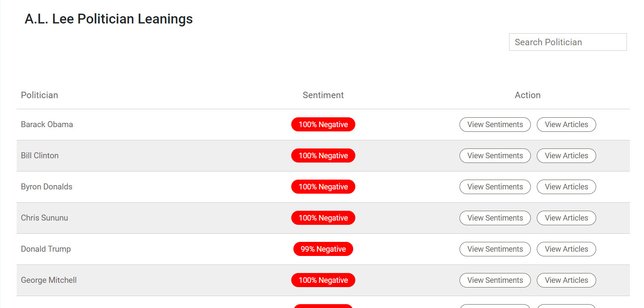
Task: Click the Sentiment column header
Action: coord(323,95)
